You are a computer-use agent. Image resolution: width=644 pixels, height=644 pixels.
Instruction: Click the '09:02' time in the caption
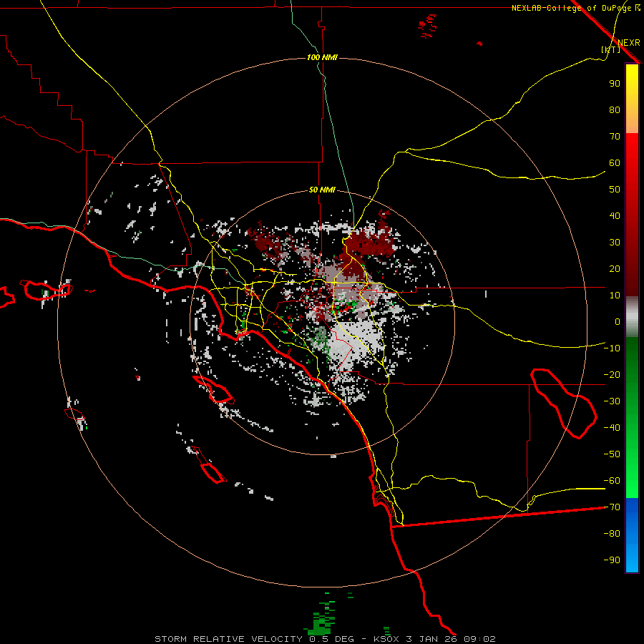click(x=479, y=639)
